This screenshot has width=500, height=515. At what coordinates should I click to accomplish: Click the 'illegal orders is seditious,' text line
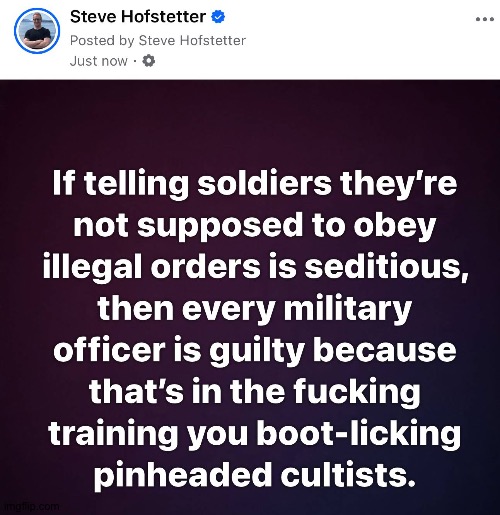click(x=255, y=267)
